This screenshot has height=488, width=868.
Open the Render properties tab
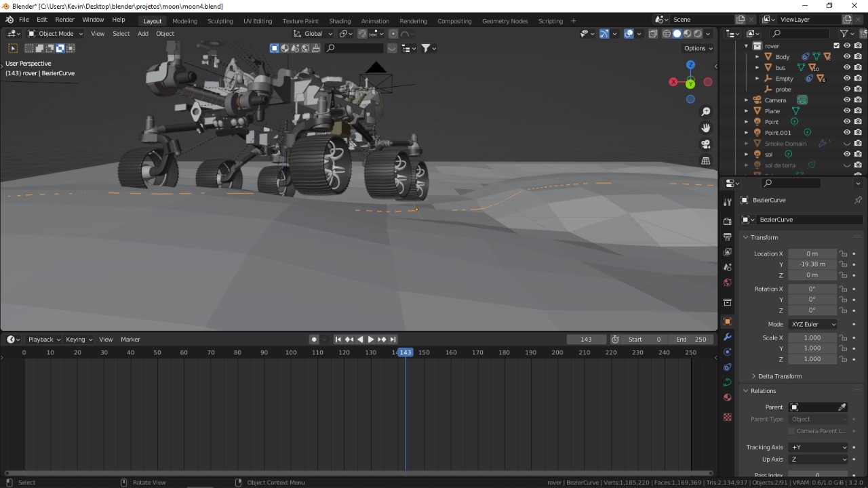[x=728, y=222]
